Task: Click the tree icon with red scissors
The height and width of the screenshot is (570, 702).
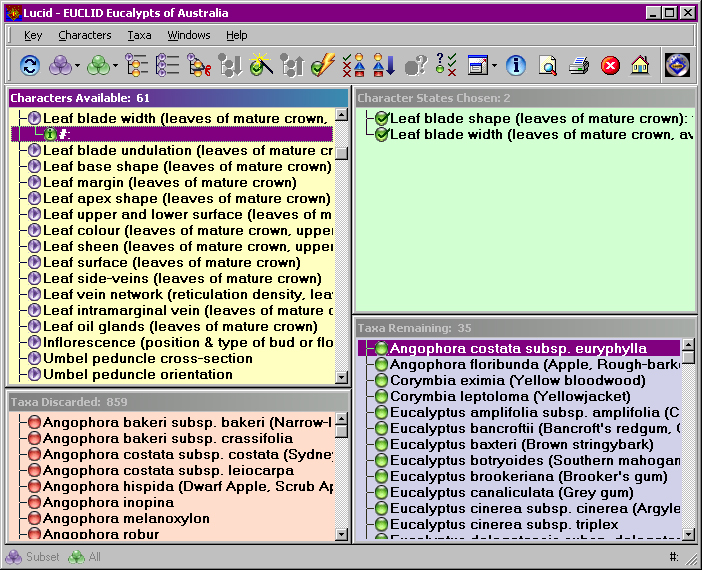Action: (x=199, y=66)
